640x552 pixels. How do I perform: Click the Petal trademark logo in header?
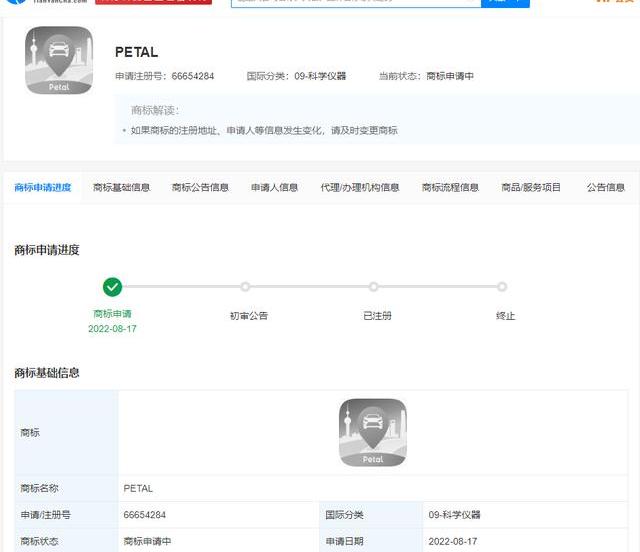pos(59,60)
